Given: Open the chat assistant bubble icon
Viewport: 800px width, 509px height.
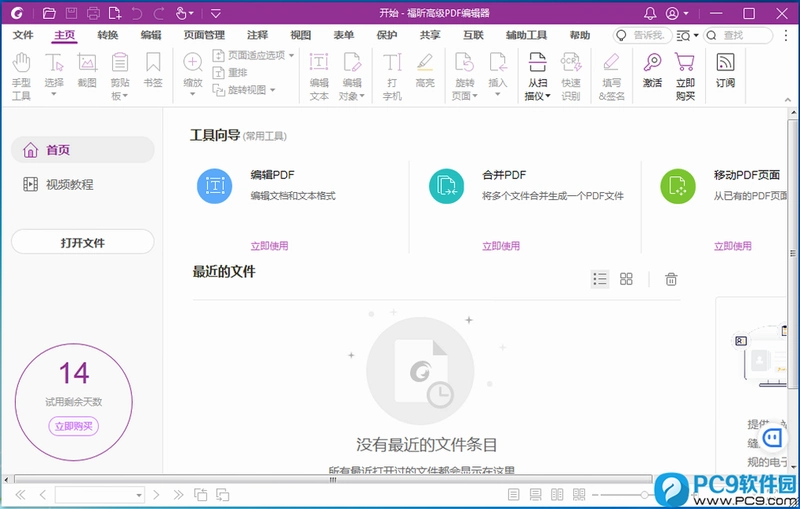Looking at the screenshot, I should tap(772, 438).
